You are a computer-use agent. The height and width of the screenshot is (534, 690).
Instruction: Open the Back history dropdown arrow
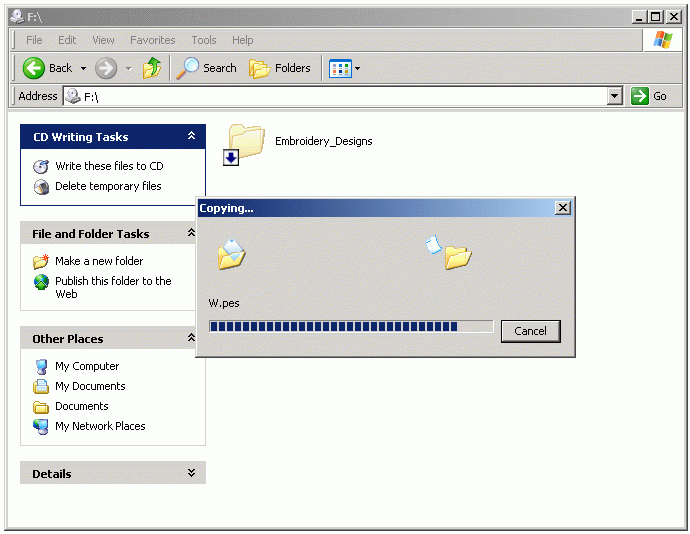click(x=83, y=69)
